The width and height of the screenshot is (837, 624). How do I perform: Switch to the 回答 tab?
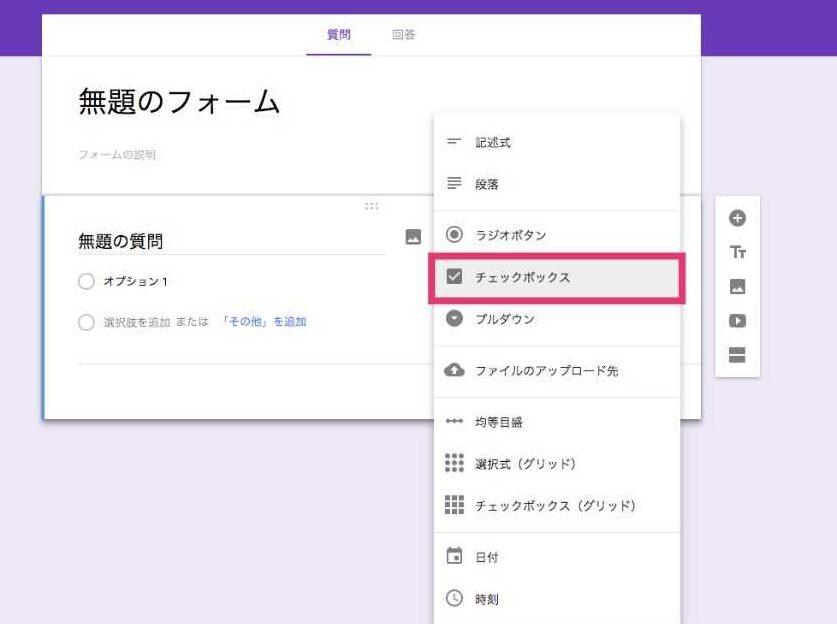pos(404,35)
